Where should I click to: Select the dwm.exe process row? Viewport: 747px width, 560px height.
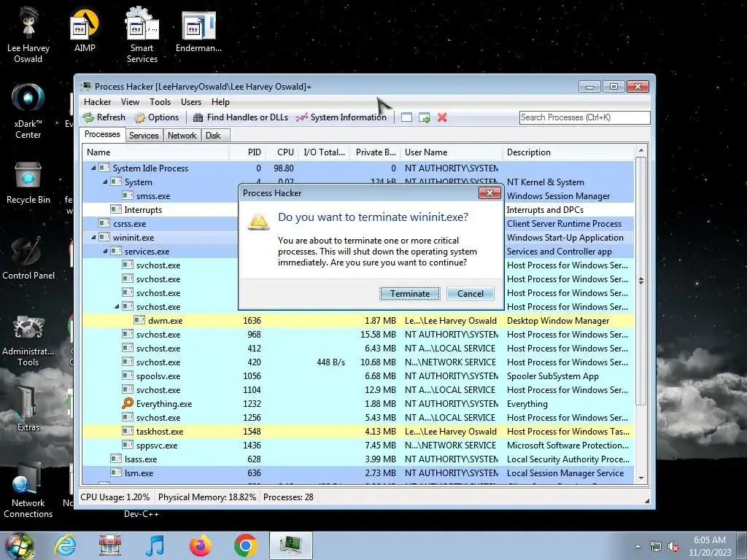pos(358,321)
